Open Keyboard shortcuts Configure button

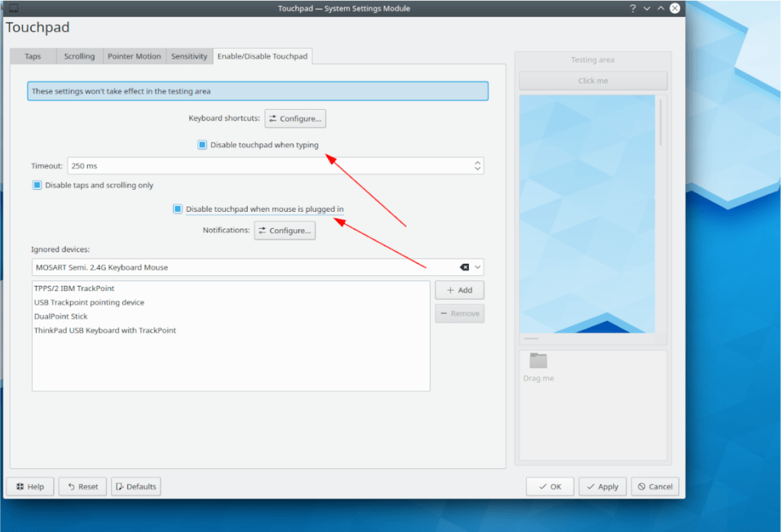(x=295, y=118)
